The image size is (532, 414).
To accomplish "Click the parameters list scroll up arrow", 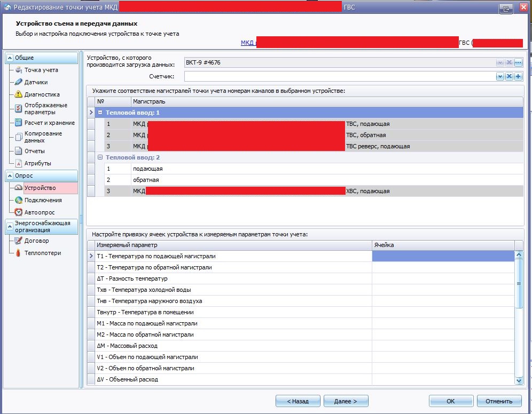I will click(519, 254).
